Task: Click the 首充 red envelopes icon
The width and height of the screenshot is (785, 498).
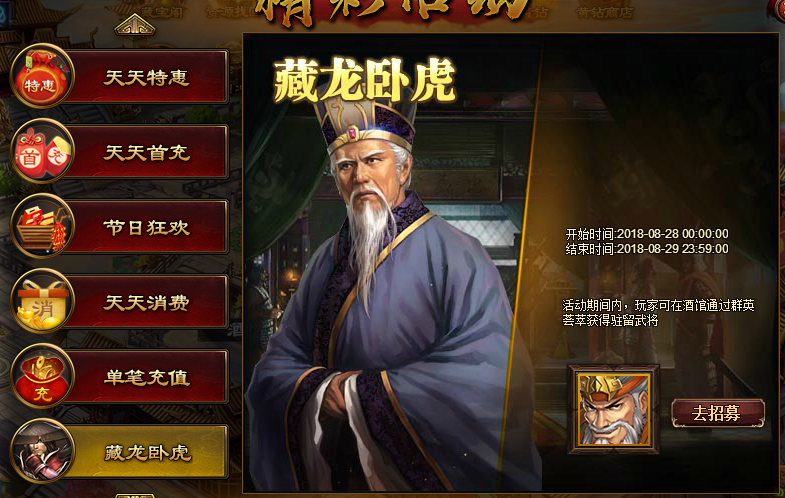Action: [x=42, y=151]
